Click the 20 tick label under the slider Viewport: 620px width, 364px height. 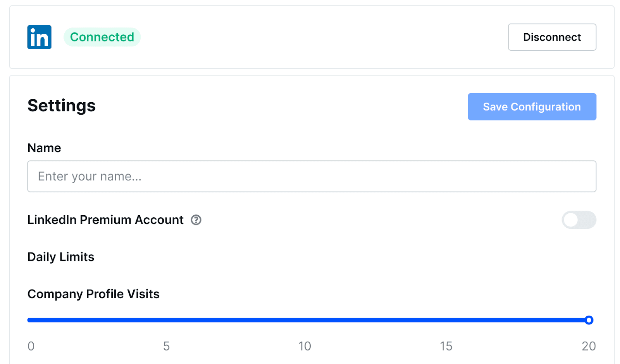[x=589, y=346]
